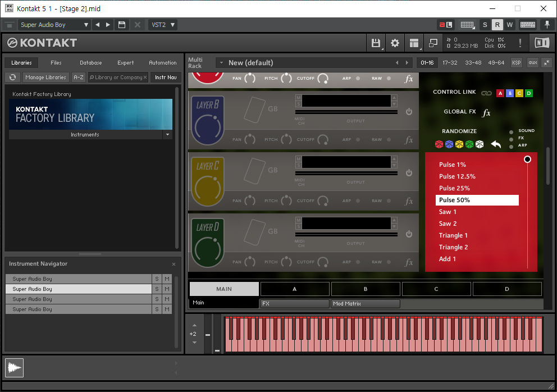
Task: Step Layer B MIDI channel up arrow
Action: [394, 98]
